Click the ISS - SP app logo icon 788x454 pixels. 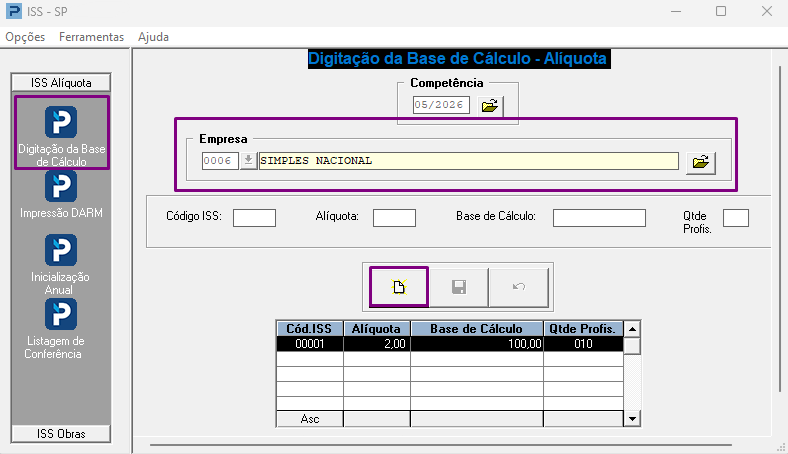click(x=14, y=11)
